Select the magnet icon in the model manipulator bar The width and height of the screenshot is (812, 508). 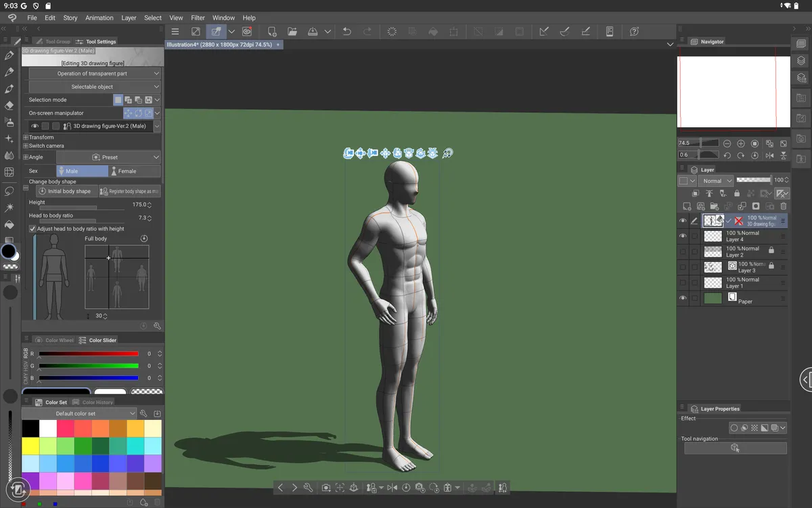click(x=446, y=153)
